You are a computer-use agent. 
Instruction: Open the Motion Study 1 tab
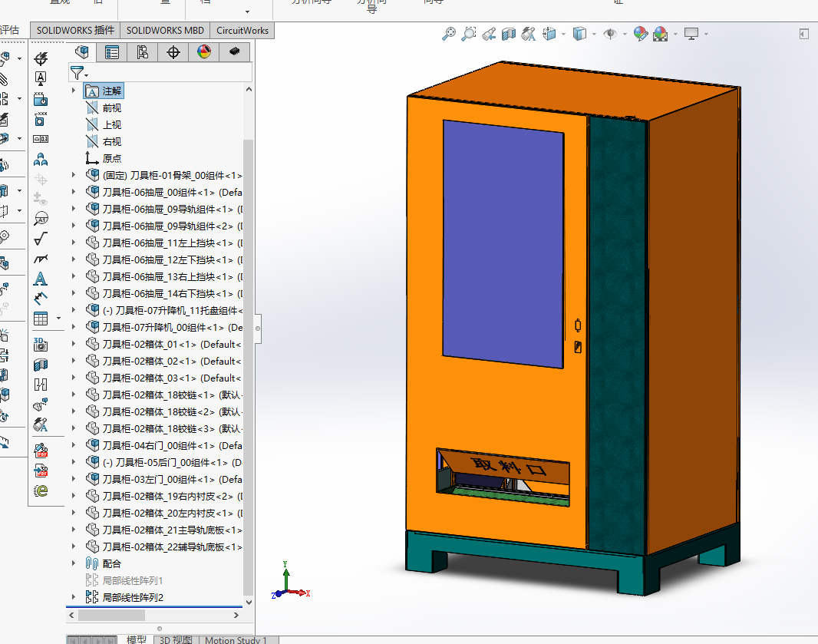[236, 640]
